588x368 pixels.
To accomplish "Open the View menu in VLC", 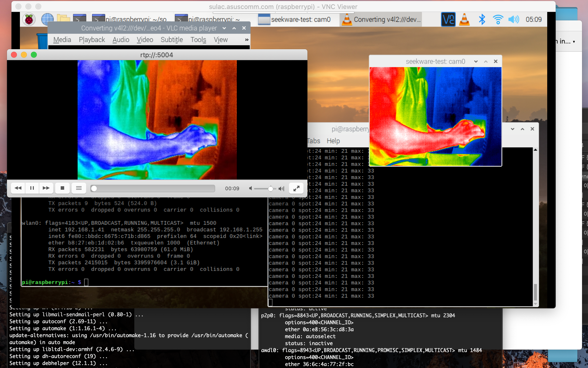I will [221, 40].
